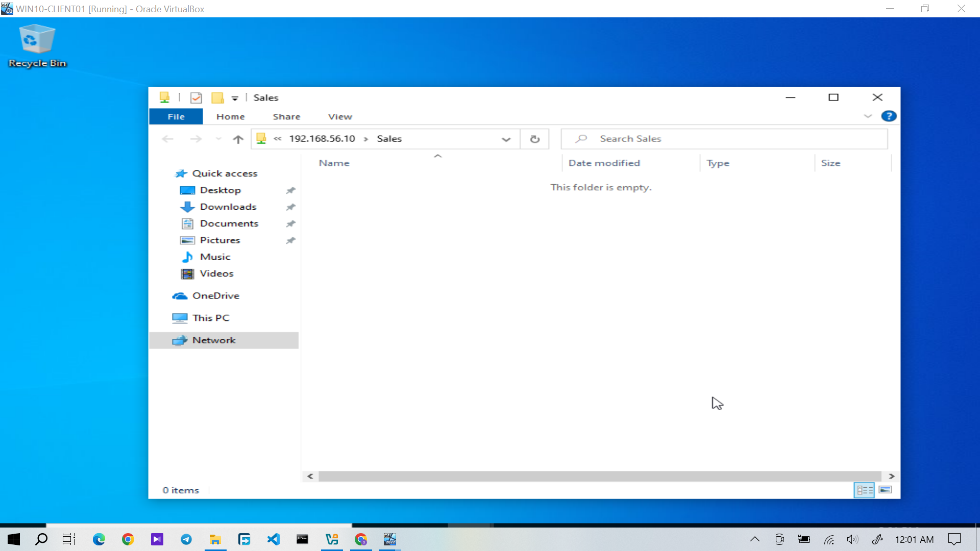Open the Telegram taskbar icon
This screenshot has height=551, width=980.
(x=186, y=539)
